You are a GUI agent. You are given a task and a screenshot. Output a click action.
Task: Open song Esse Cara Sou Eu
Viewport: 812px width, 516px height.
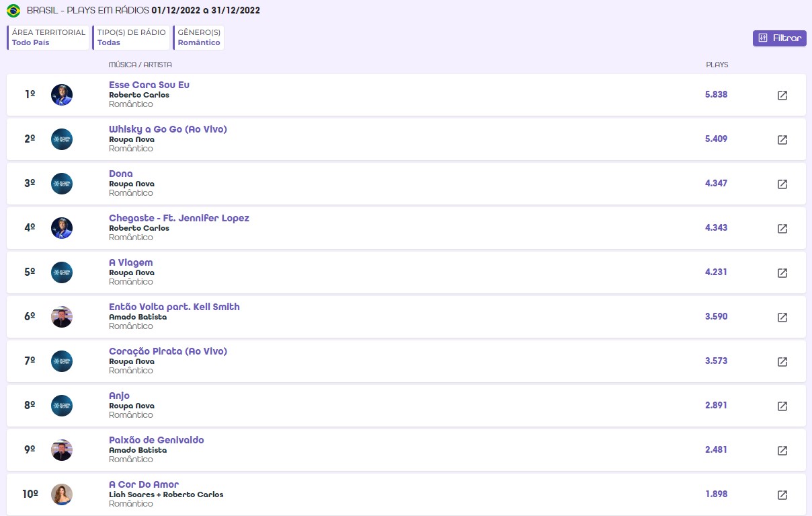coord(149,85)
